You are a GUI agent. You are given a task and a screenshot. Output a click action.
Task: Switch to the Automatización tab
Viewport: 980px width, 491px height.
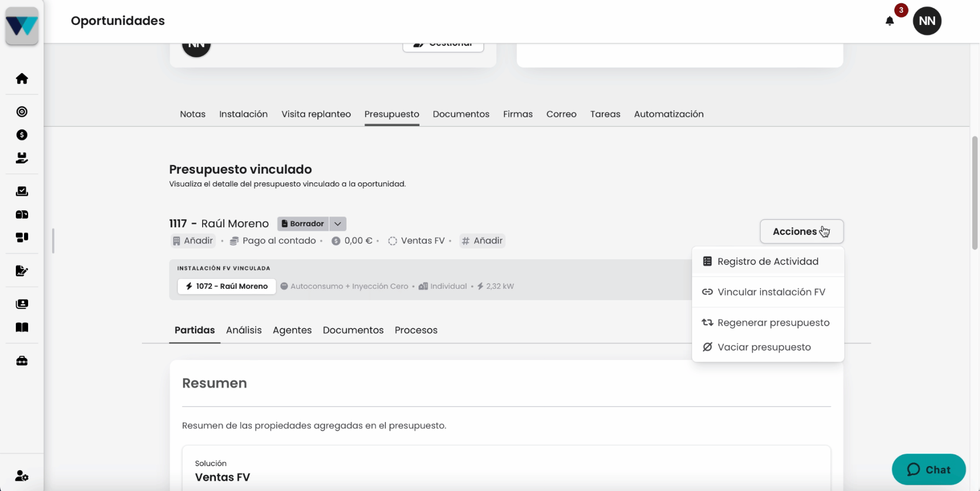669,114
